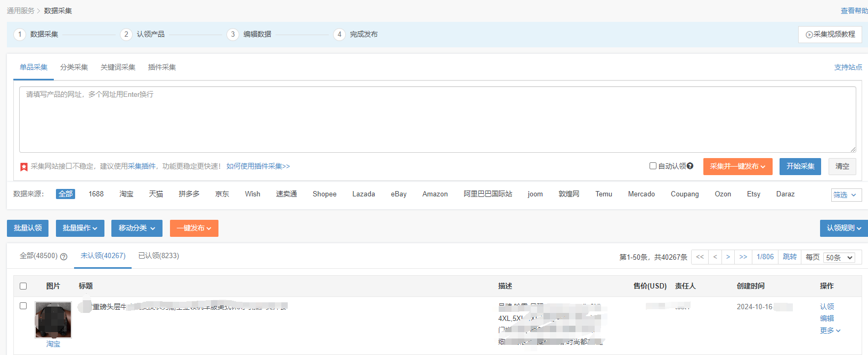Viewport: 868px width, 355px height.
Task: Go to next page arrow
Action: coord(728,257)
